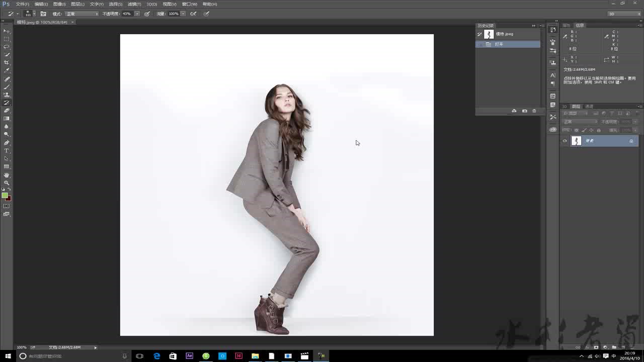Image resolution: width=644 pixels, height=362 pixels.
Task: Open the blend mode dropdown in options bar
Action: (x=82, y=14)
